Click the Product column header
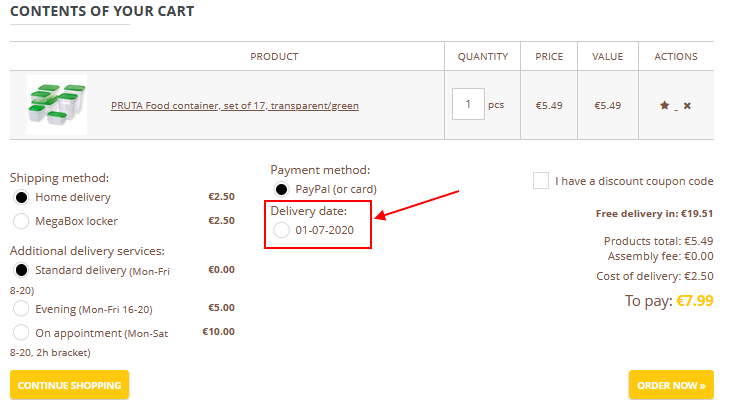Image resolution: width=730 pixels, height=419 pixels. click(x=274, y=57)
